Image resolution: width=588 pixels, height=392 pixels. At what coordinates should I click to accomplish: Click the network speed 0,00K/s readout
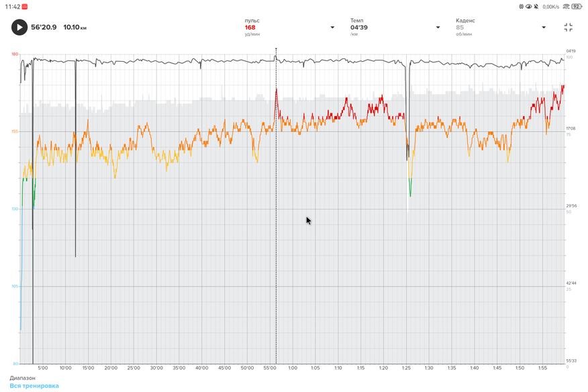coord(550,7)
